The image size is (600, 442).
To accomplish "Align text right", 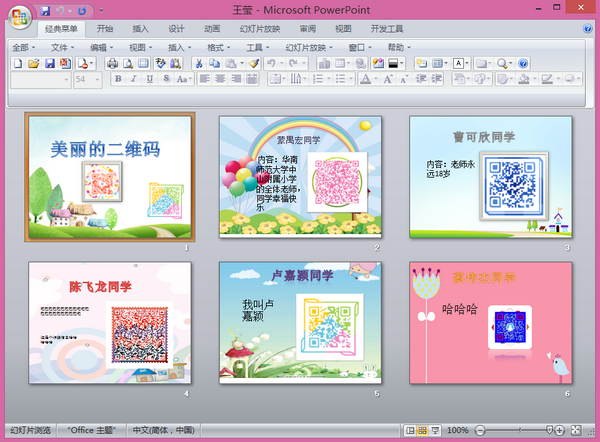I will 236,79.
